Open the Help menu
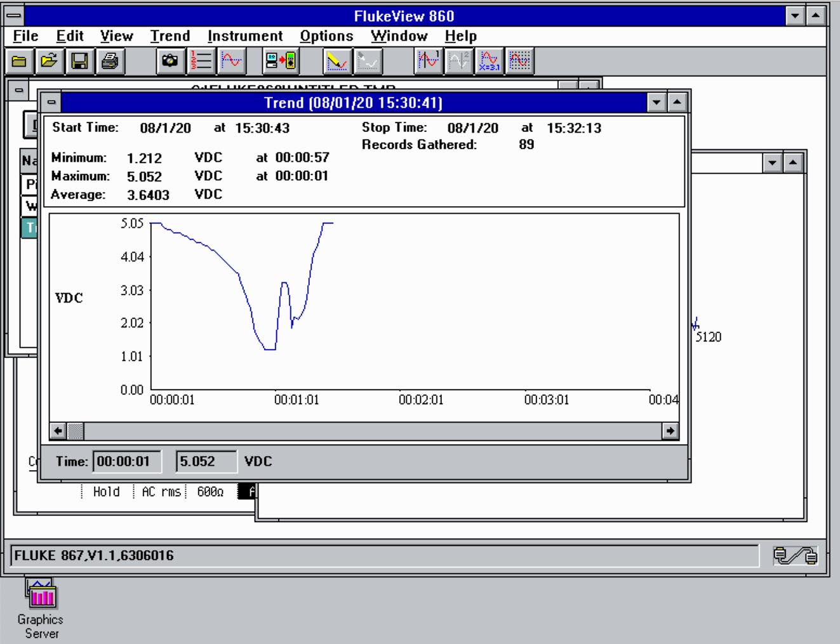 pyautogui.click(x=460, y=36)
